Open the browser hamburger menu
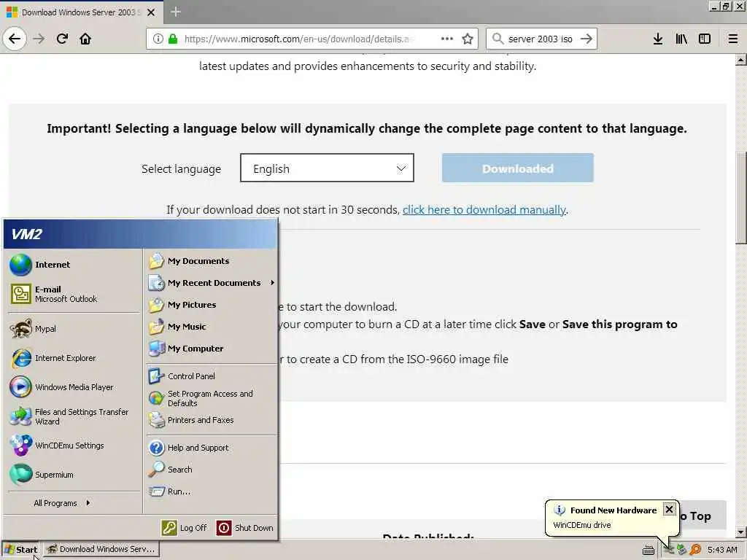The height and width of the screenshot is (560, 747). (733, 39)
